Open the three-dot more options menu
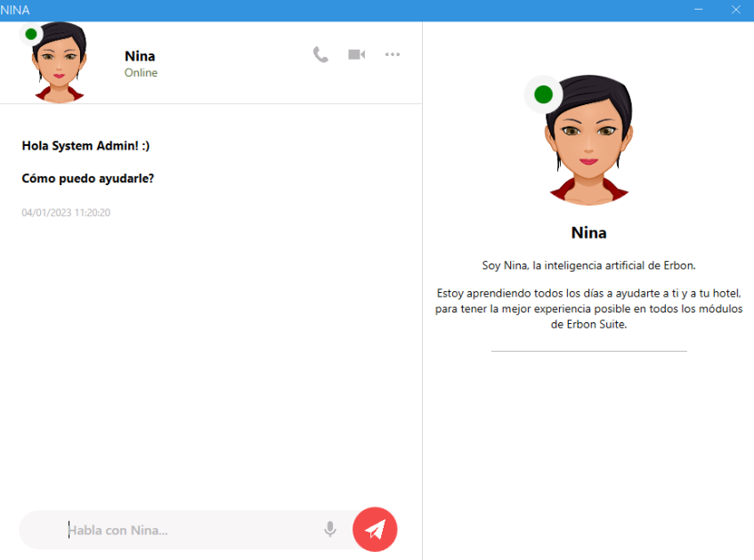754x560 pixels. click(x=393, y=55)
